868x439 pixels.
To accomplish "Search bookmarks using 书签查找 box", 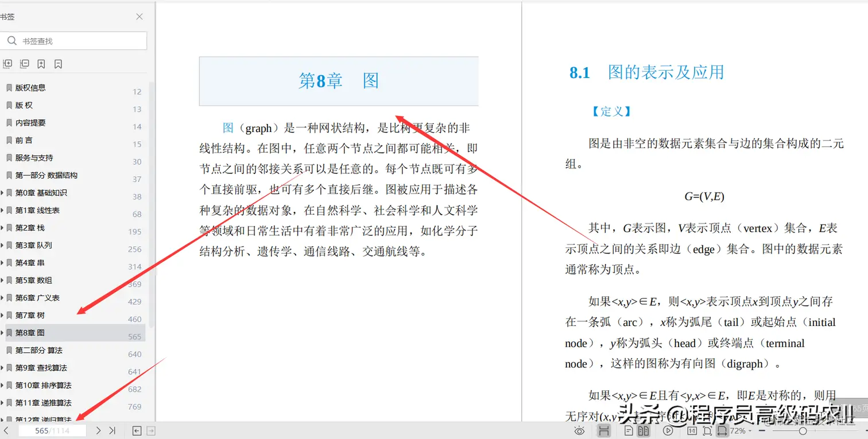I will [x=75, y=41].
